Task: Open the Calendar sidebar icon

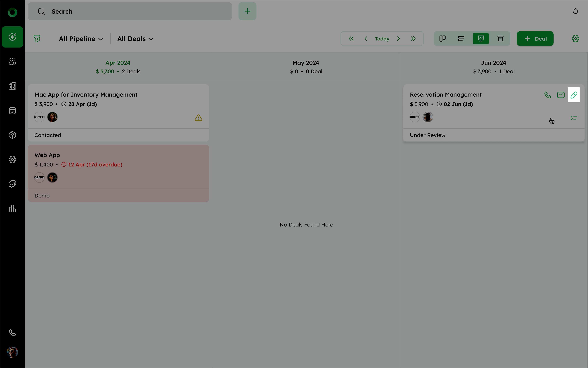Action: point(12,110)
